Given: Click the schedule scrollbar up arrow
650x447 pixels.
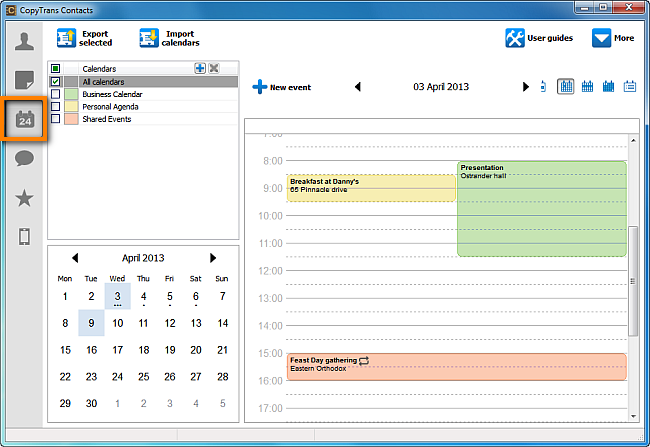Looking at the screenshot, I should click(x=633, y=141).
